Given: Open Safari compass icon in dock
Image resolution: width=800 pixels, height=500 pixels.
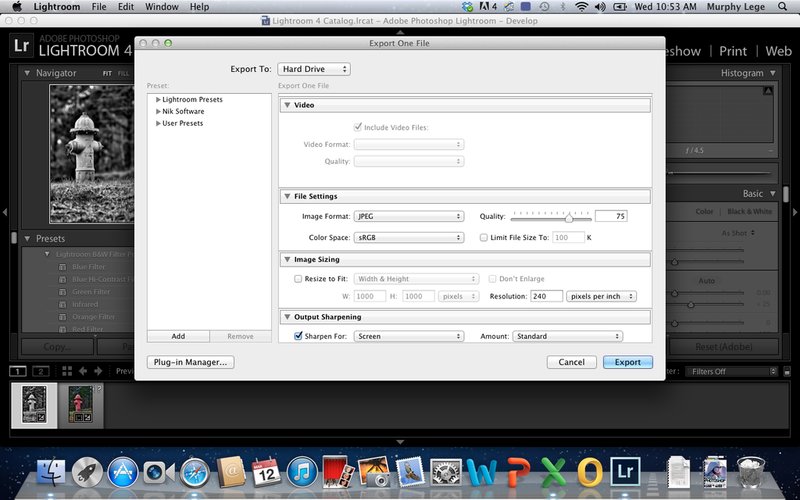Looking at the screenshot, I should tap(194, 472).
